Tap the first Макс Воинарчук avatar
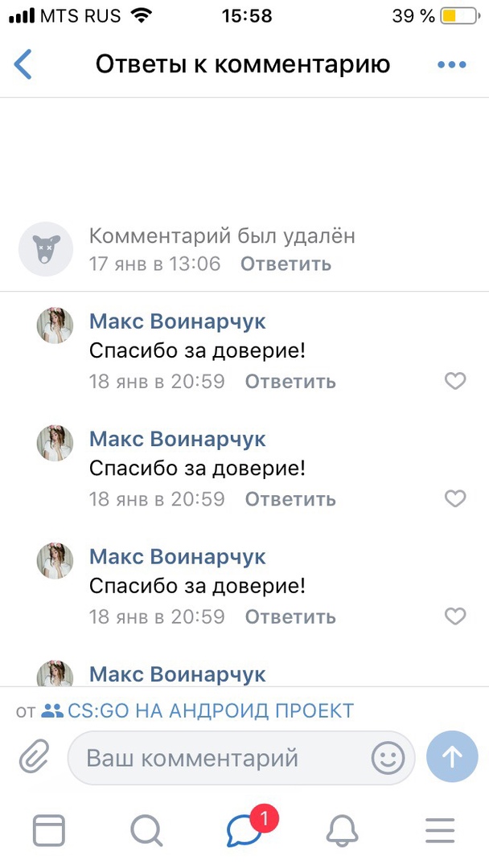Viewport: 489px width, 868px height. point(55,325)
